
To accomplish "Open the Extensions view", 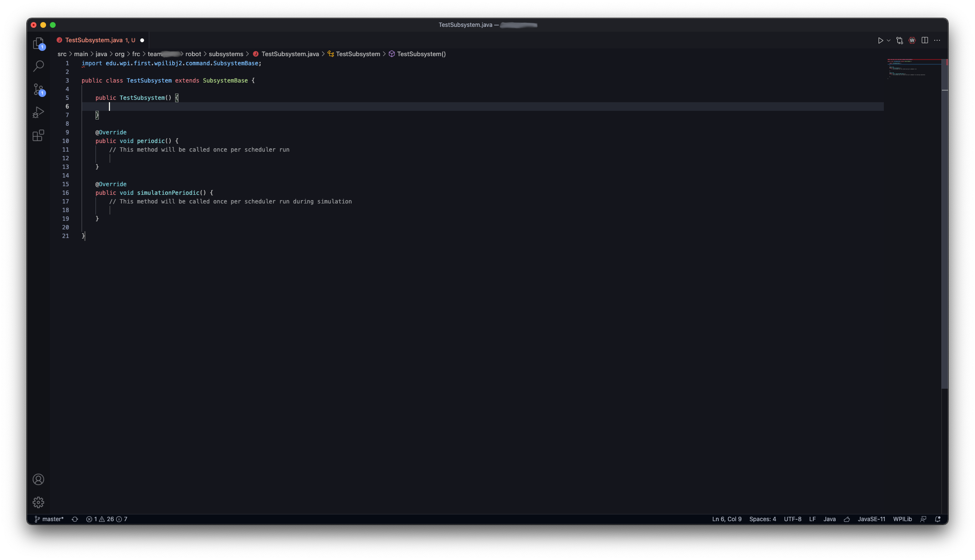I will click(x=38, y=136).
